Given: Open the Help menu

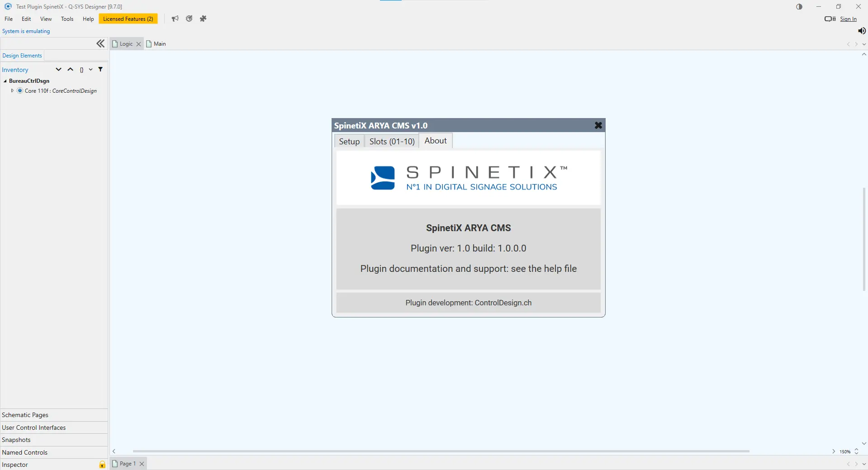Looking at the screenshot, I should [88, 19].
